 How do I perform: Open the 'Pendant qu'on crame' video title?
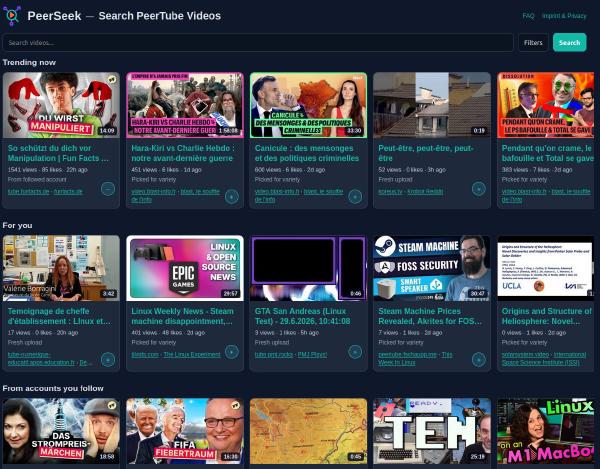click(x=547, y=153)
